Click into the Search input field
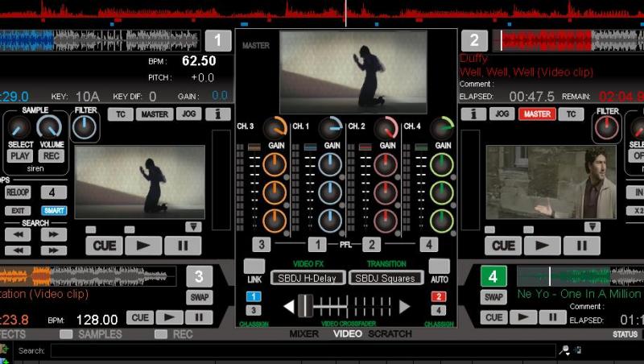Viewport: 644px width, 364px height. [303, 351]
